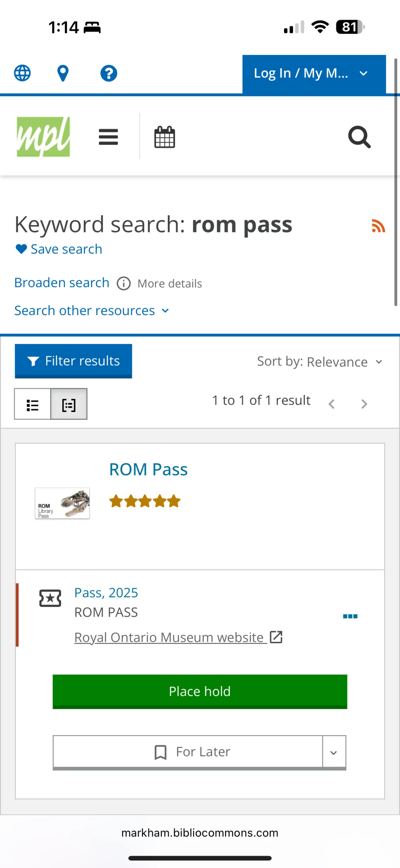Switch to detailed results view
400x868 pixels.
coord(69,405)
